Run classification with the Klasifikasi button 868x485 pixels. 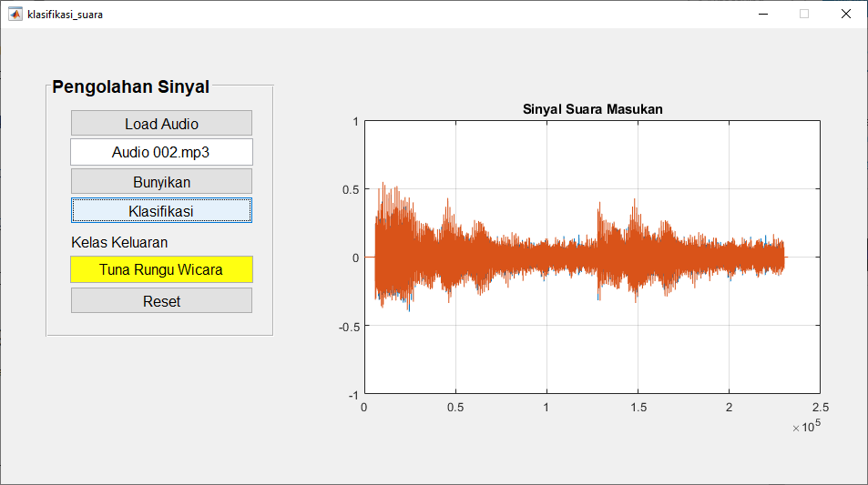coord(161,210)
